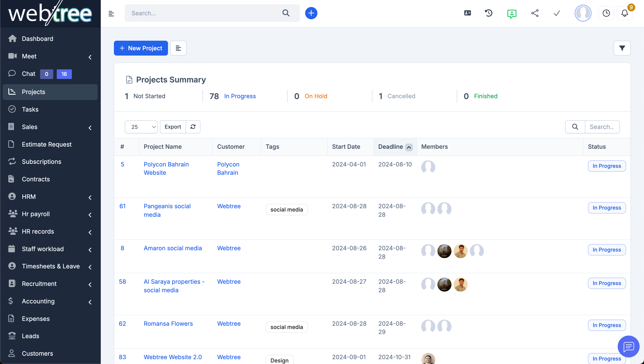Screen dimensions: 644x364
Task: Focus the table Search.. input field
Action: click(x=602, y=127)
